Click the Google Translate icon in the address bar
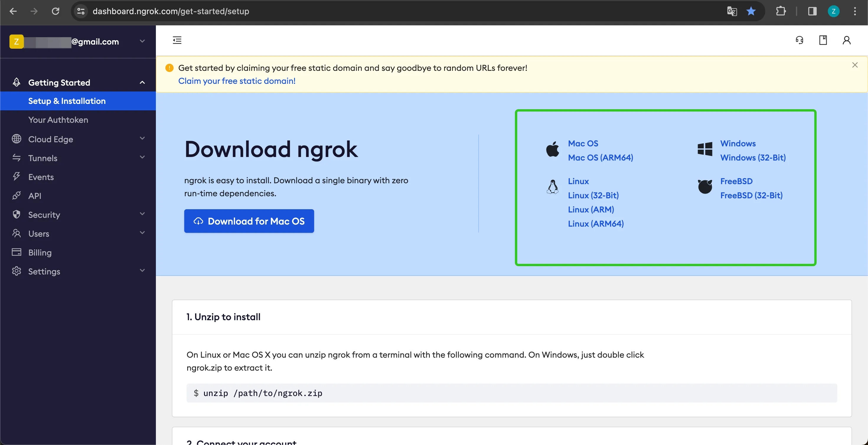The height and width of the screenshot is (445, 868). [732, 11]
